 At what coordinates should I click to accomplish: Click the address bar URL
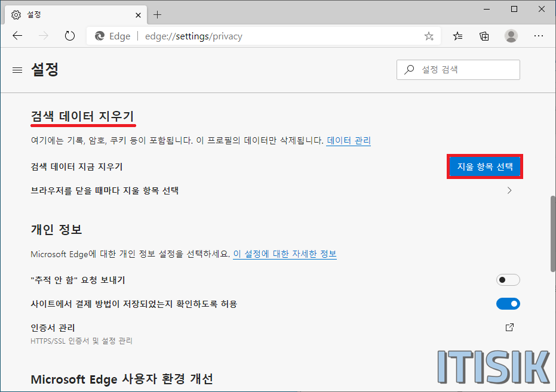[193, 36]
